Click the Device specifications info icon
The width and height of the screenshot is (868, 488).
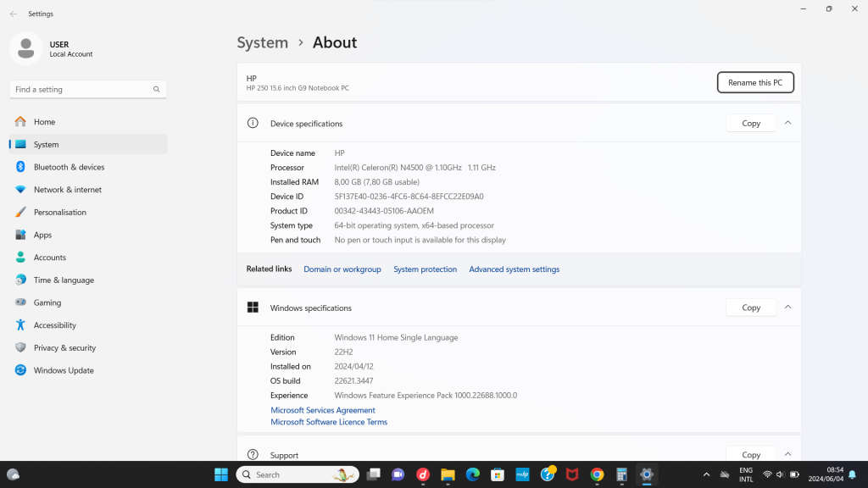(253, 123)
